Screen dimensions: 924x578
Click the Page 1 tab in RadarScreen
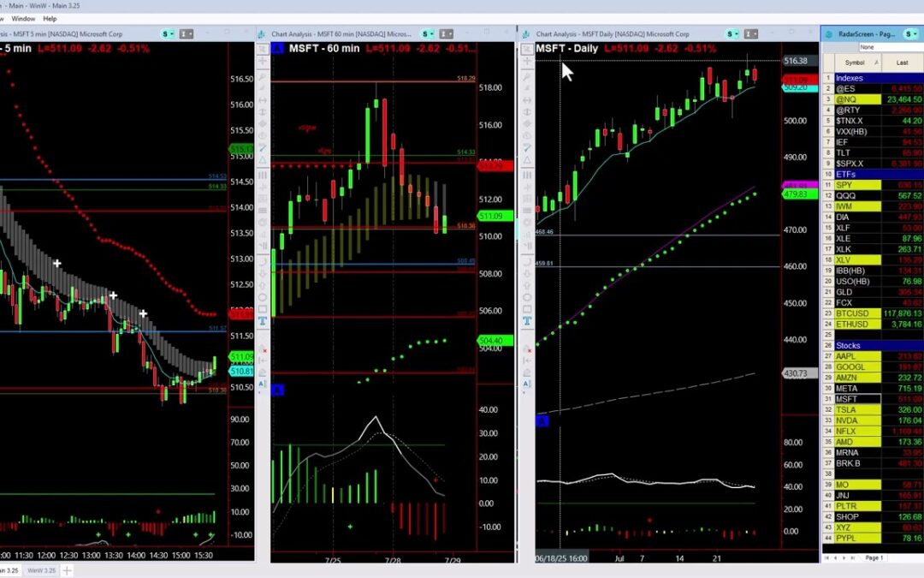874,557
